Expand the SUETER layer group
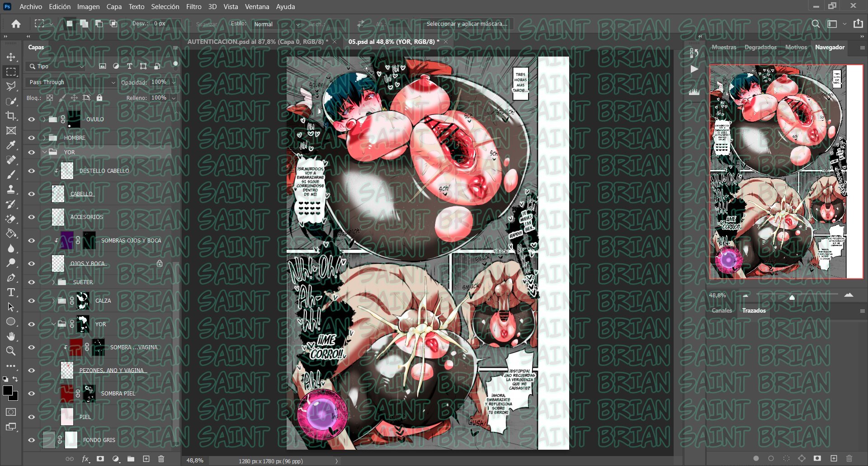The image size is (868, 466). [53, 282]
